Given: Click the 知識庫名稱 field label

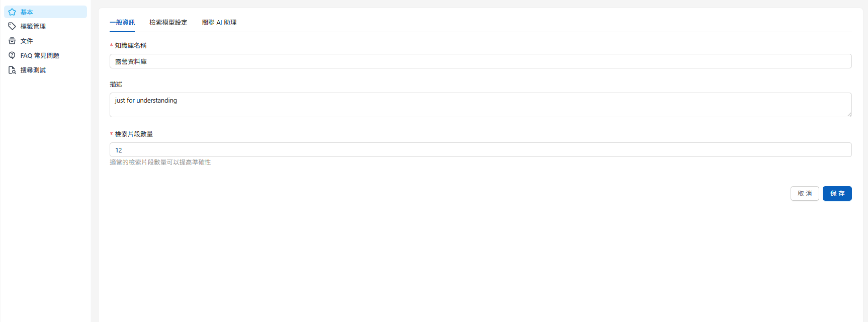Looking at the screenshot, I should click(x=130, y=45).
